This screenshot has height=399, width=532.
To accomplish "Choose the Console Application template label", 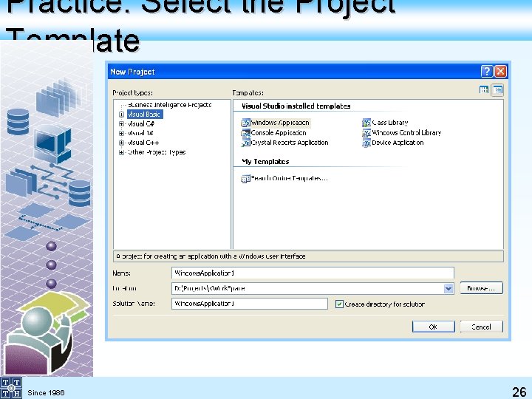I will [279, 133].
